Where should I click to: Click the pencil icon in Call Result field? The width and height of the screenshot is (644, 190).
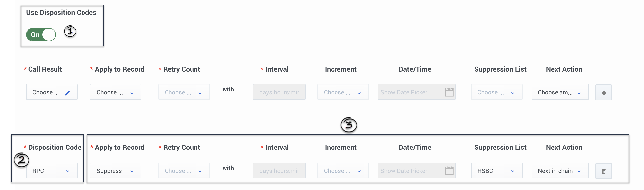tap(67, 93)
